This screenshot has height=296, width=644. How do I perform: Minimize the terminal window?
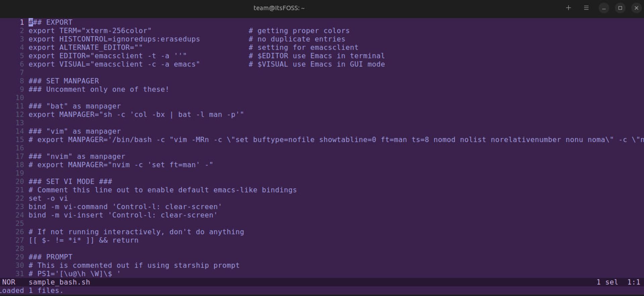(604, 8)
